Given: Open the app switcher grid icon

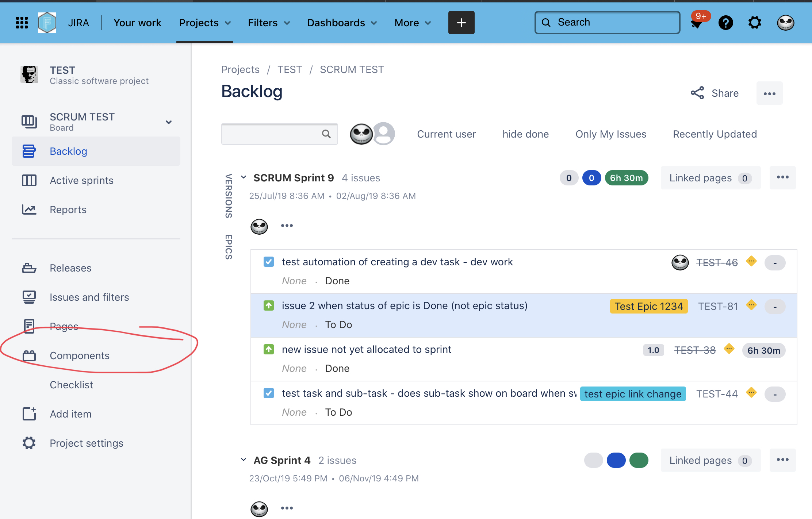Looking at the screenshot, I should tap(22, 23).
